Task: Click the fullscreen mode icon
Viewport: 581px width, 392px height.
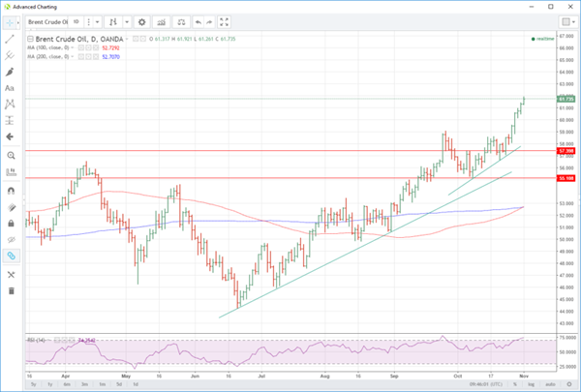Action: (x=225, y=20)
